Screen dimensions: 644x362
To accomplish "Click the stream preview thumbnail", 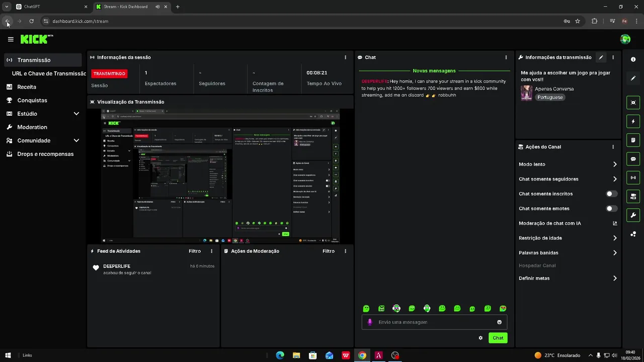I will coord(220,176).
